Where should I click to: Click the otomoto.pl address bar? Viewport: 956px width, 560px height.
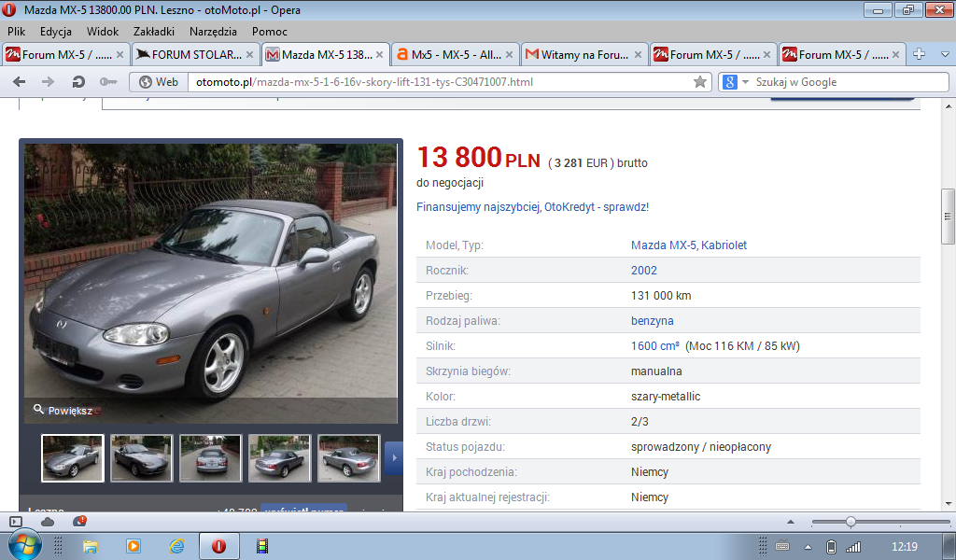click(x=442, y=81)
